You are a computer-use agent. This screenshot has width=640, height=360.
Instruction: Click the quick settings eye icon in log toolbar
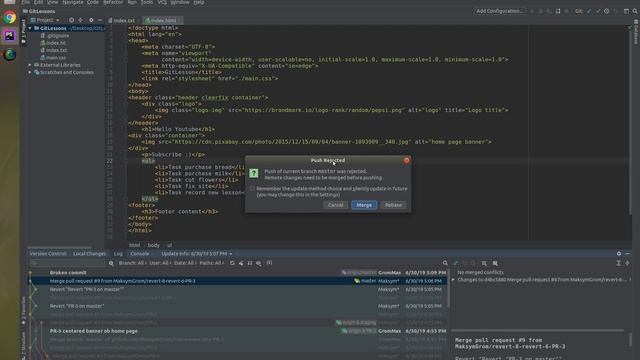coord(258,263)
